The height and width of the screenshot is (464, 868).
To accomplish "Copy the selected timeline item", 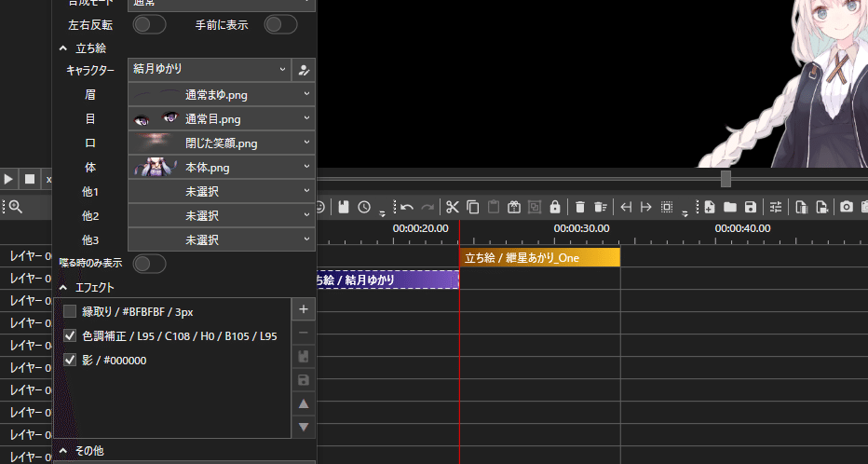I will tap(473, 207).
